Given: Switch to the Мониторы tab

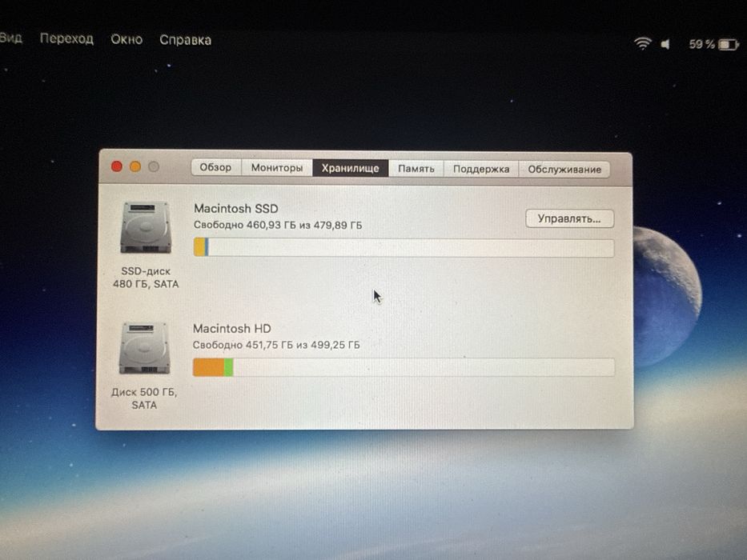Looking at the screenshot, I should [x=277, y=168].
